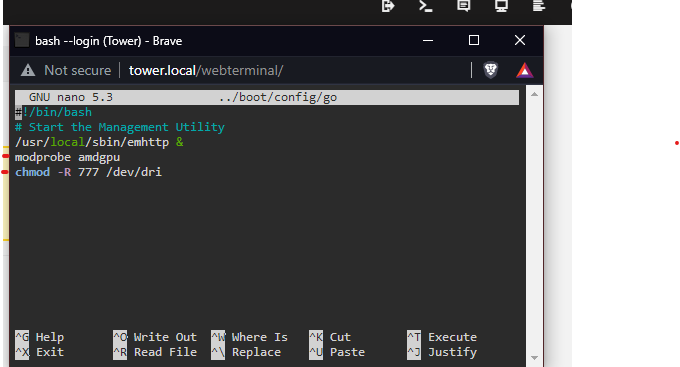This screenshot has width=680, height=367.
Task: Click the ^T Execute shortcut
Action: (x=442, y=337)
